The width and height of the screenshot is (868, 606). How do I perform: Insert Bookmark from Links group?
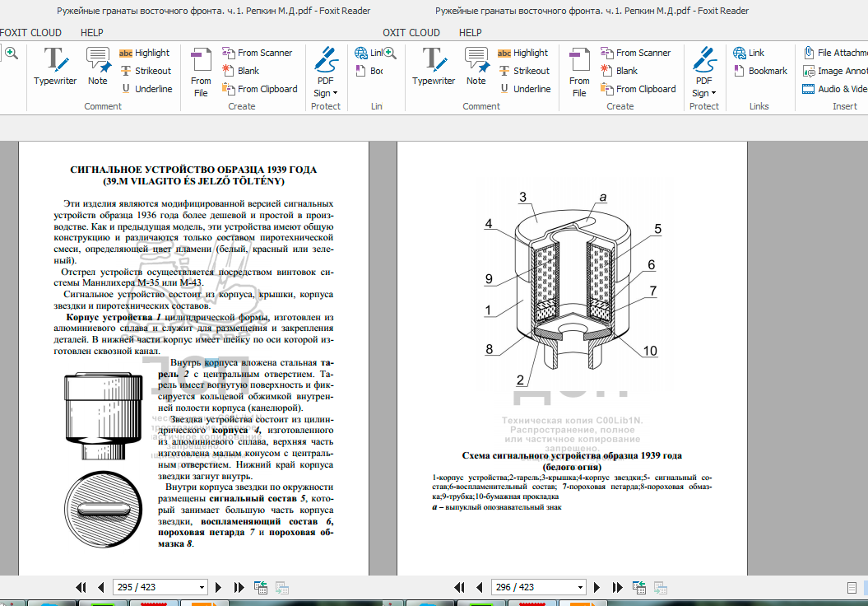click(x=759, y=71)
